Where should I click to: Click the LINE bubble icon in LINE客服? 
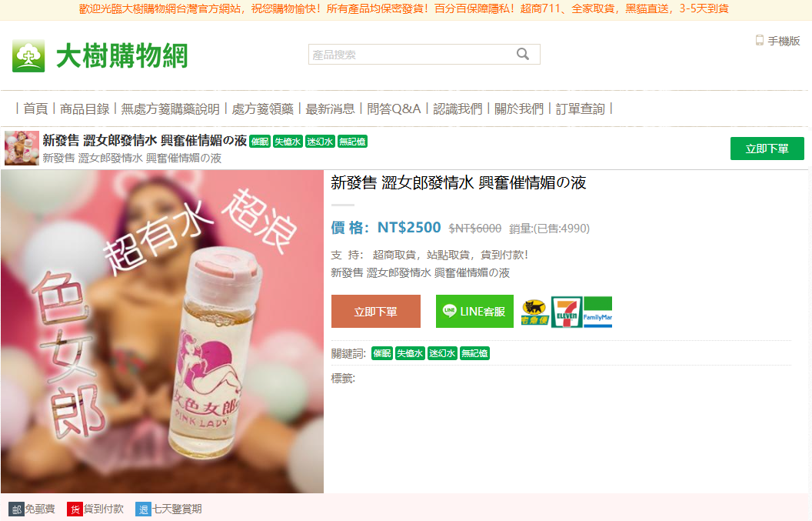tap(450, 311)
